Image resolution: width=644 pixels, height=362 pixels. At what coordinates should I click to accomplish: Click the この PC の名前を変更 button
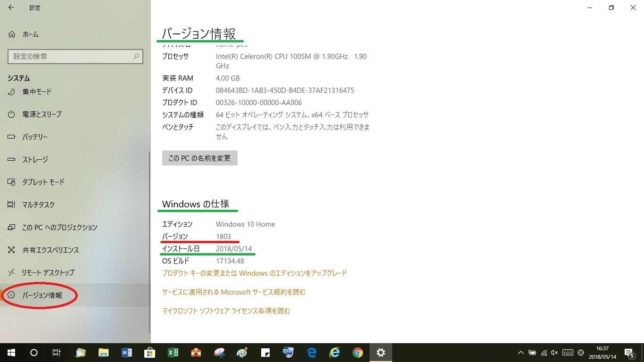pos(199,158)
